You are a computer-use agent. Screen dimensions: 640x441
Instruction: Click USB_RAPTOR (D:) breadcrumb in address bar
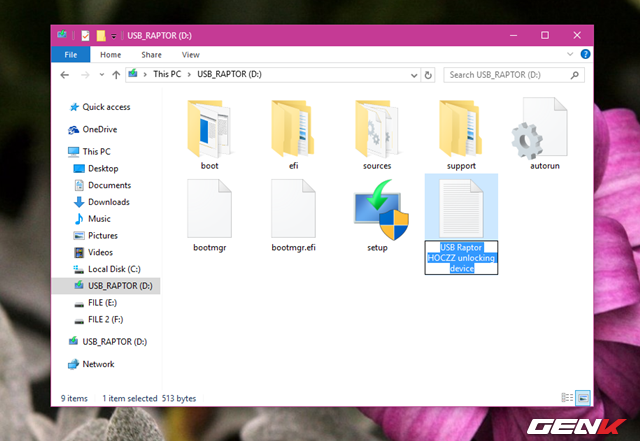coord(229,74)
